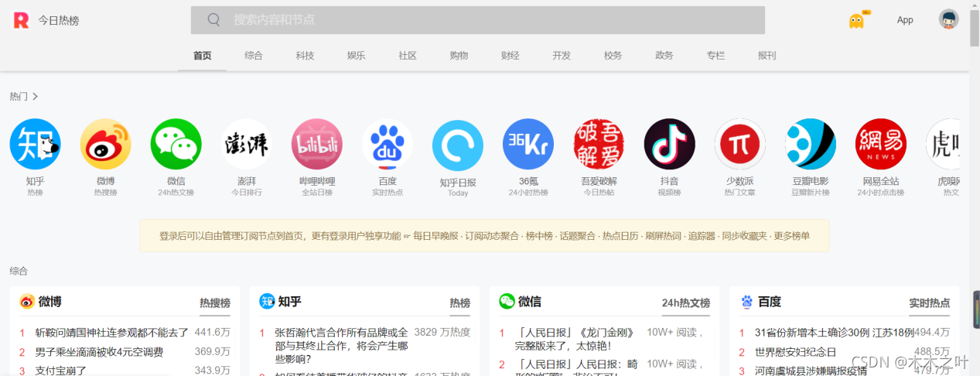Screen dimensions: 980x376
Task: Switch to the 科技 tab
Action: point(305,56)
